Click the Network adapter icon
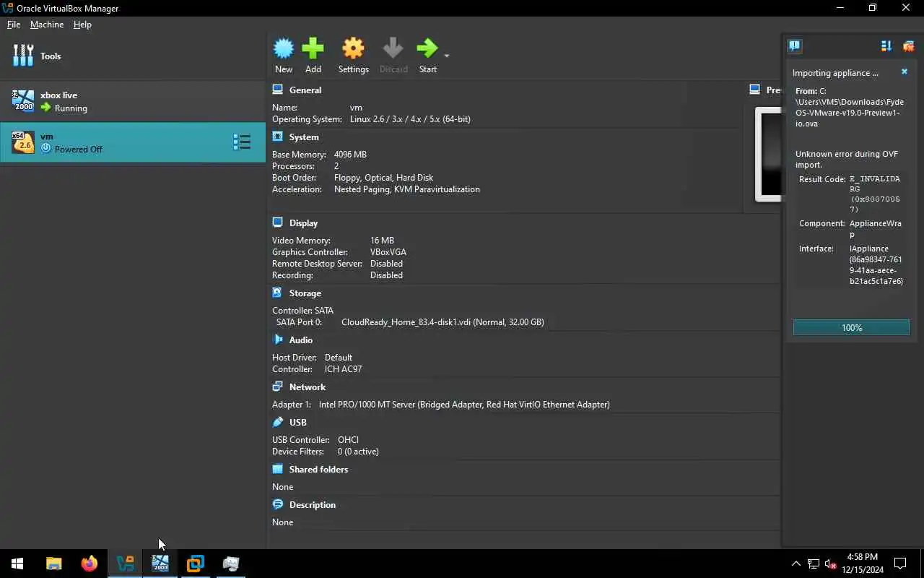924x578 pixels. click(278, 387)
